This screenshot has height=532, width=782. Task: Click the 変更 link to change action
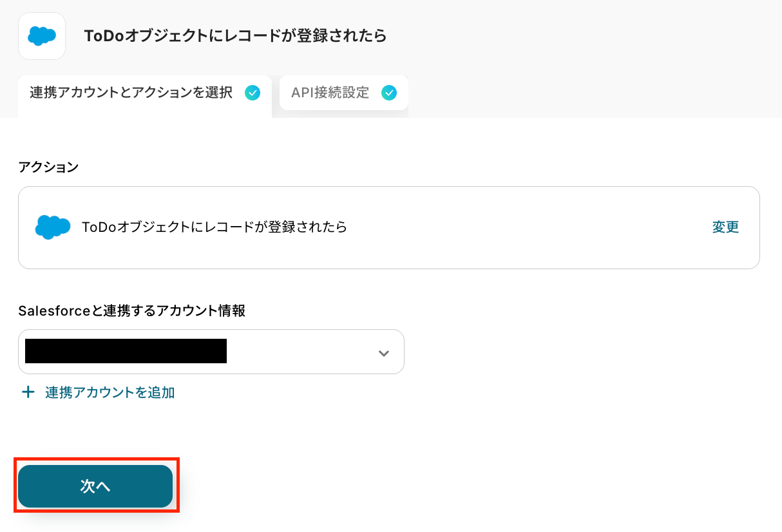tap(725, 227)
